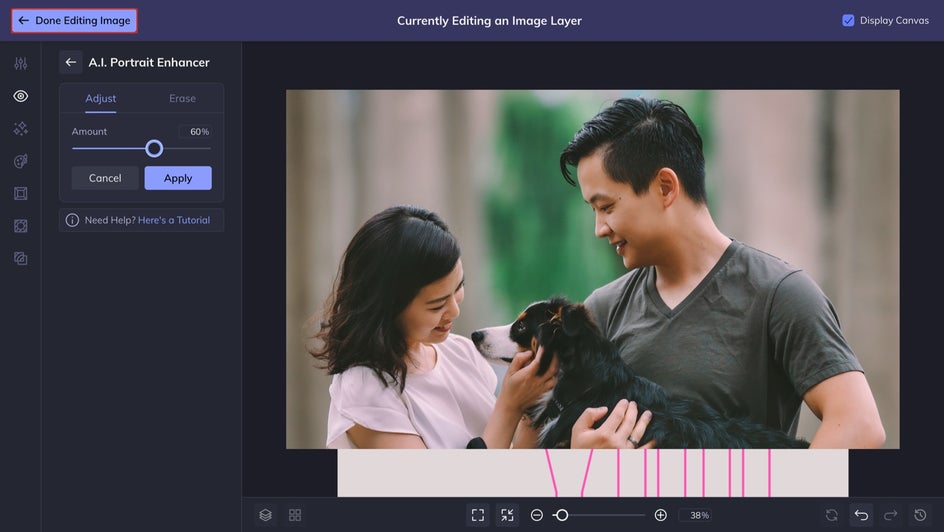Viewport: 944px width, 532px height.
Task: Click Done Editing Image button
Action: [x=74, y=20]
